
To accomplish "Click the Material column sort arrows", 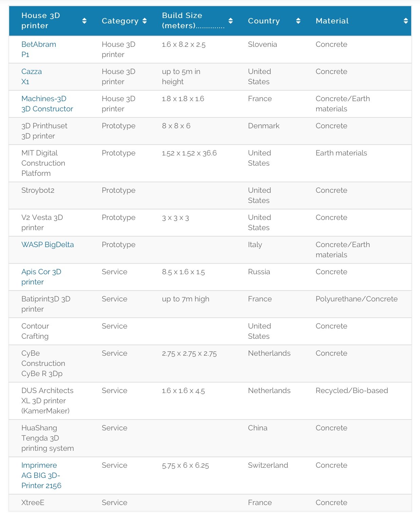I will [x=406, y=21].
